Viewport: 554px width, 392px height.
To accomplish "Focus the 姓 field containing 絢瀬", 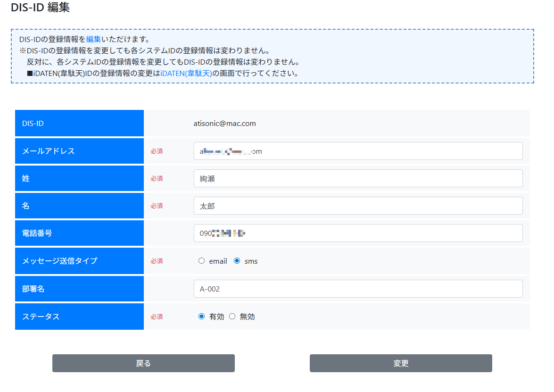I will (x=358, y=178).
